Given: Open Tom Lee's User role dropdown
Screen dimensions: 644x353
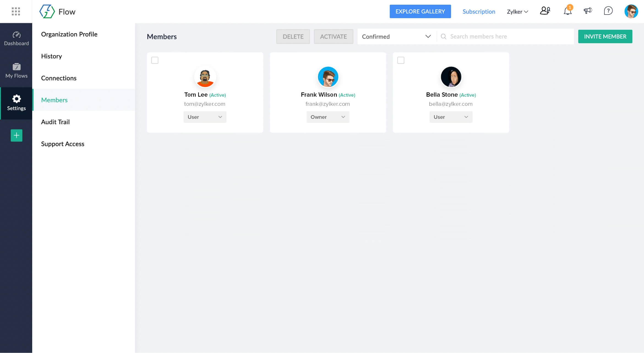Looking at the screenshot, I should coord(205,117).
